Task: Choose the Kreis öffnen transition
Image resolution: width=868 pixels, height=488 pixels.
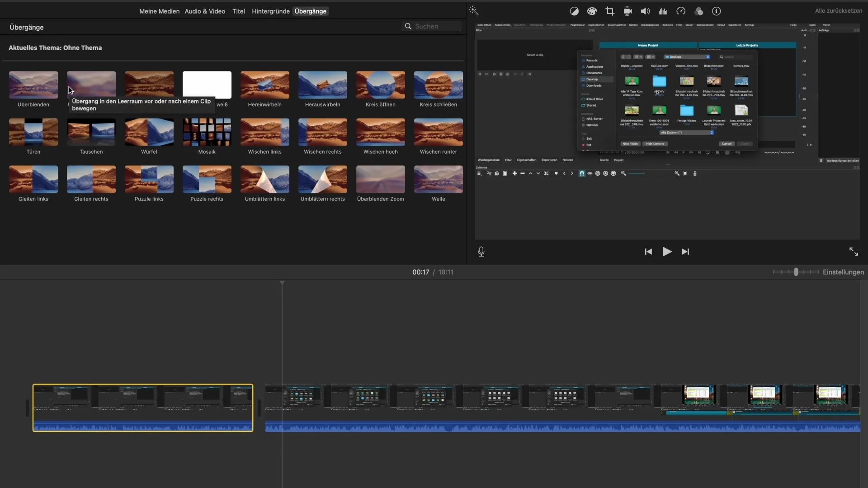Action: point(381,84)
